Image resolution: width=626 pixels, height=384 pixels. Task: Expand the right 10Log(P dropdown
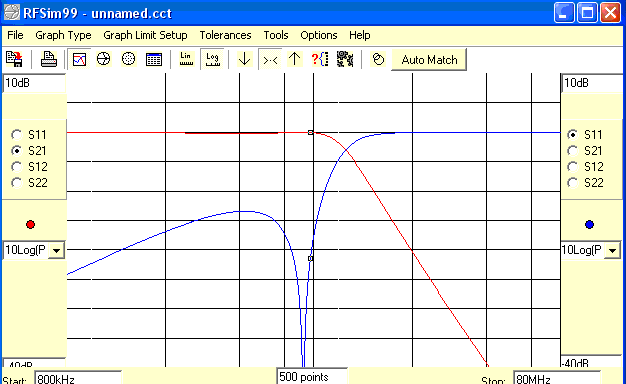tap(612, 251)
